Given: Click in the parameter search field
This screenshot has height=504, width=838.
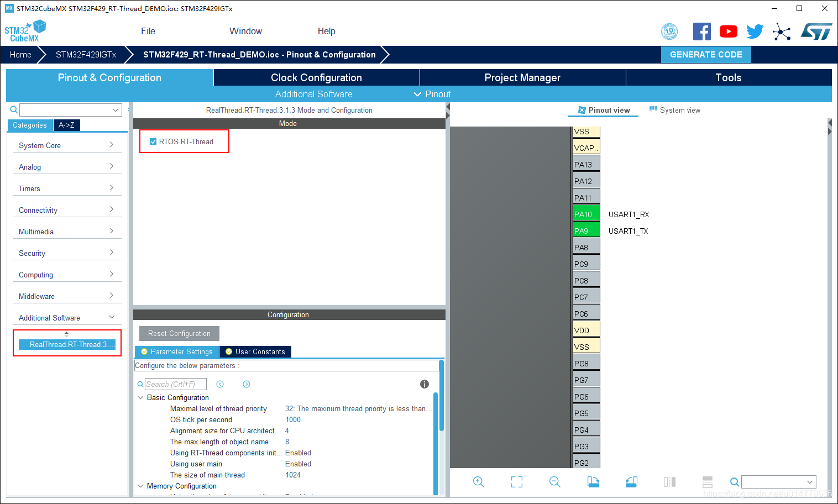Looking at the screenshot, I should (176, 384).
